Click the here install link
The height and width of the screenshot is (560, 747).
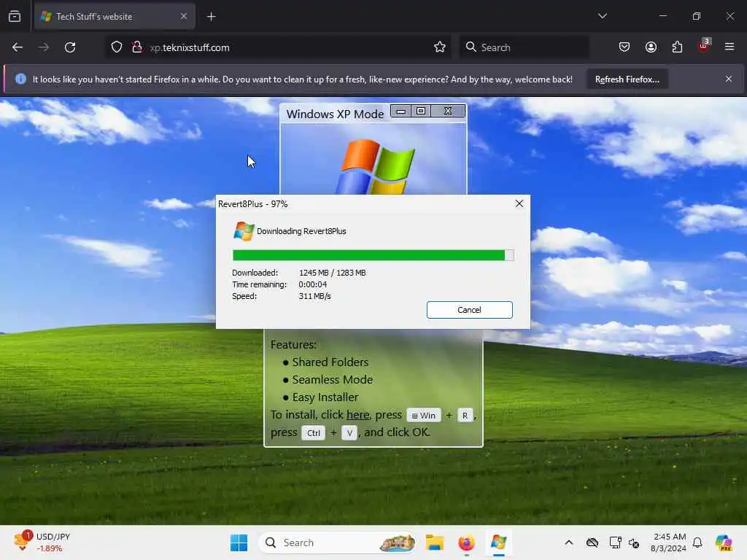[357, 415]
